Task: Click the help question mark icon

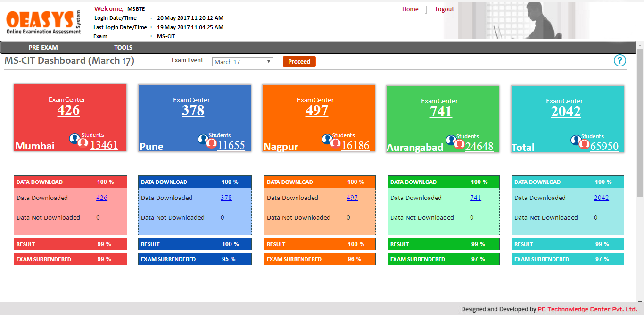Action: [x=619, y=61]
